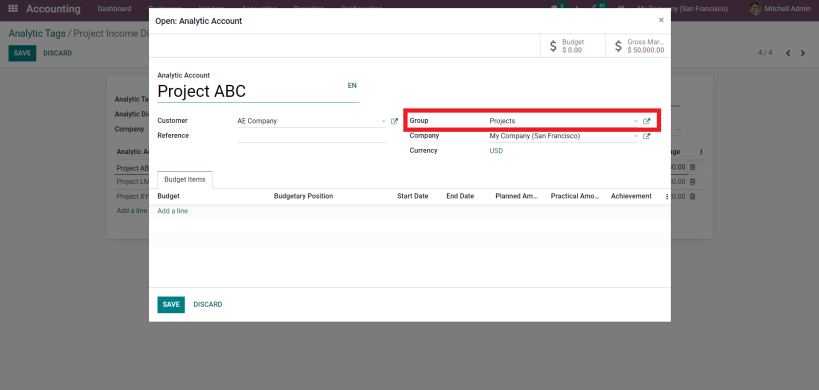Click the Gross Margin dollar stat button

638,46
